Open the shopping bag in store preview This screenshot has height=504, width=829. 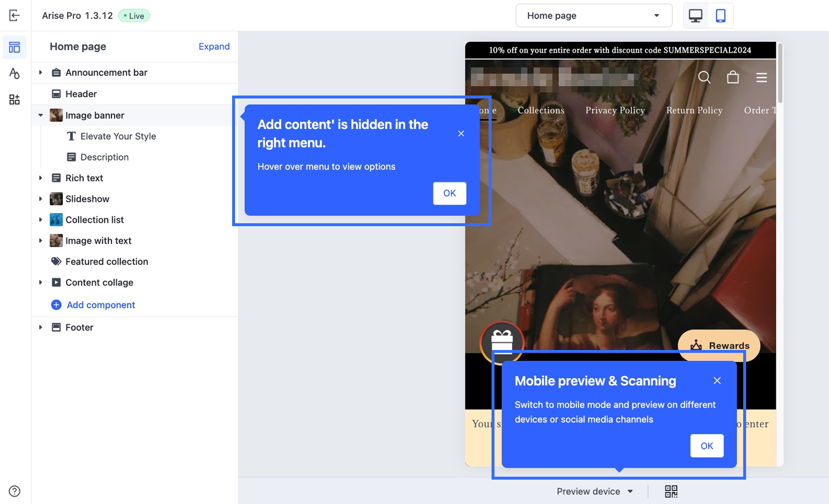tap(732, 77)
